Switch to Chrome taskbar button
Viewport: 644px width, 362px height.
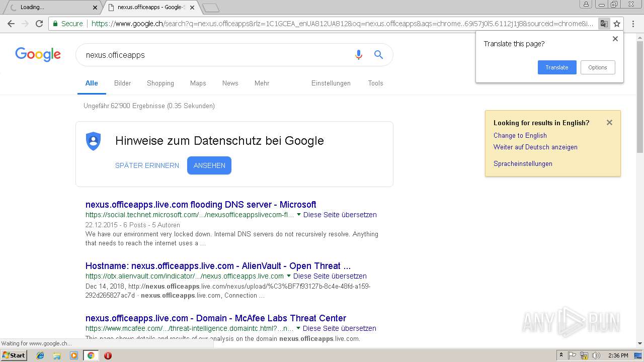(91, 355)
